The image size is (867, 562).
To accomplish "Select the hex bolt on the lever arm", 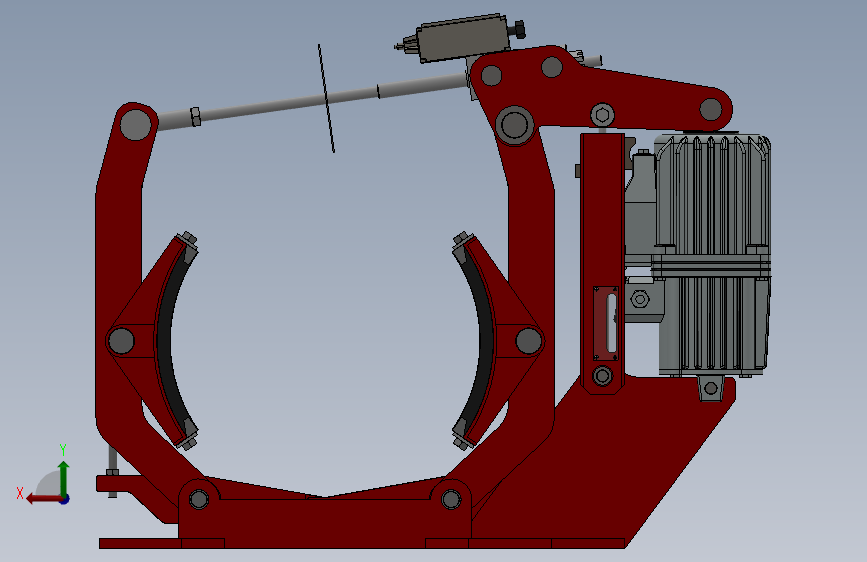I will click(x=602, y=115).
